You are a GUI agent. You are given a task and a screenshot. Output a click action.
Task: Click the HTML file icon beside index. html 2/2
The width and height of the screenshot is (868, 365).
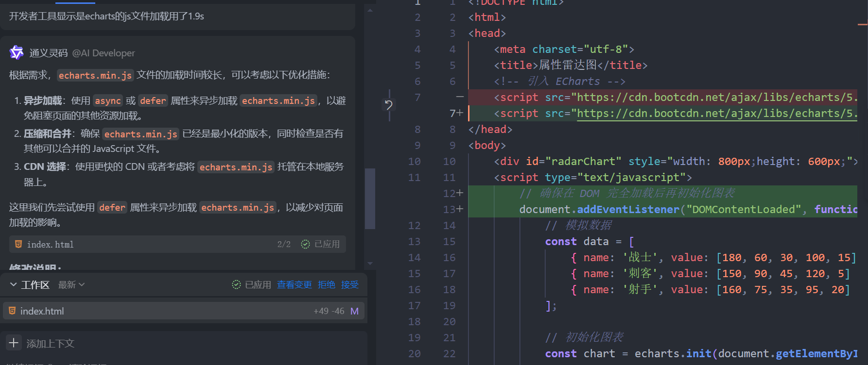(18, 244)
